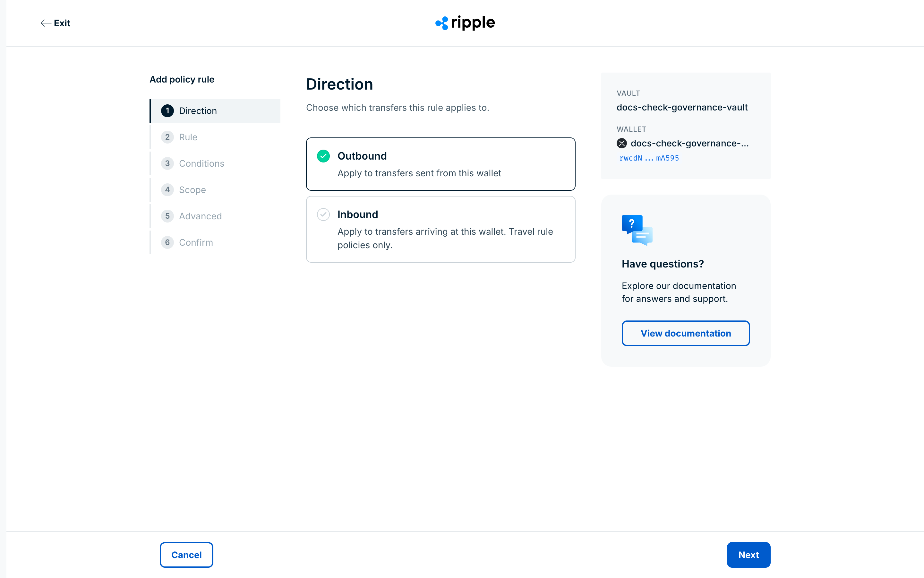The width and height of the screenshot is (924, 578).
Task: Click the Exit back arrow icon
Action: coord(46,23)
